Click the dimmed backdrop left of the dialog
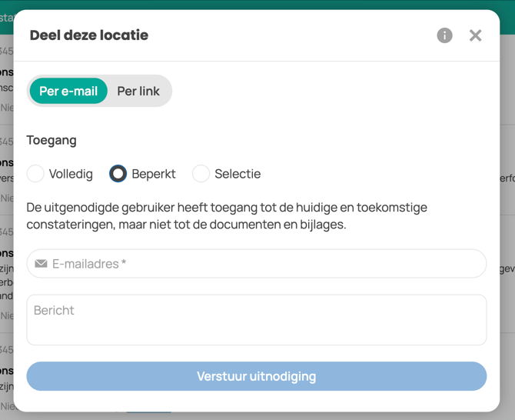 point(6,231)
